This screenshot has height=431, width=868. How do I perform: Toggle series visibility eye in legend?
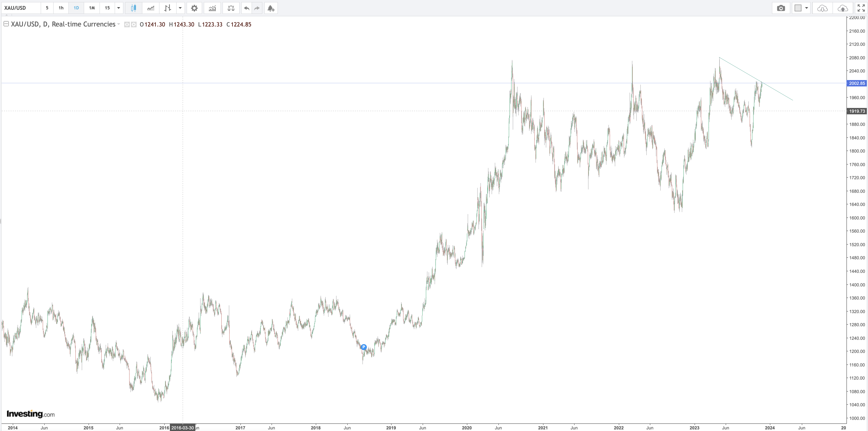pos(127,24)
